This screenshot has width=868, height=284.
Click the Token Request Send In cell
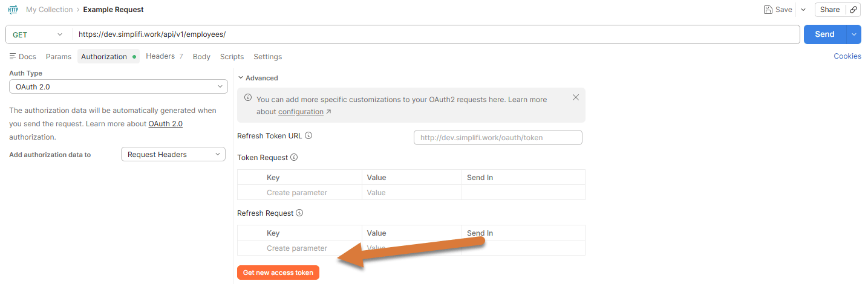[x=523, y=193]
